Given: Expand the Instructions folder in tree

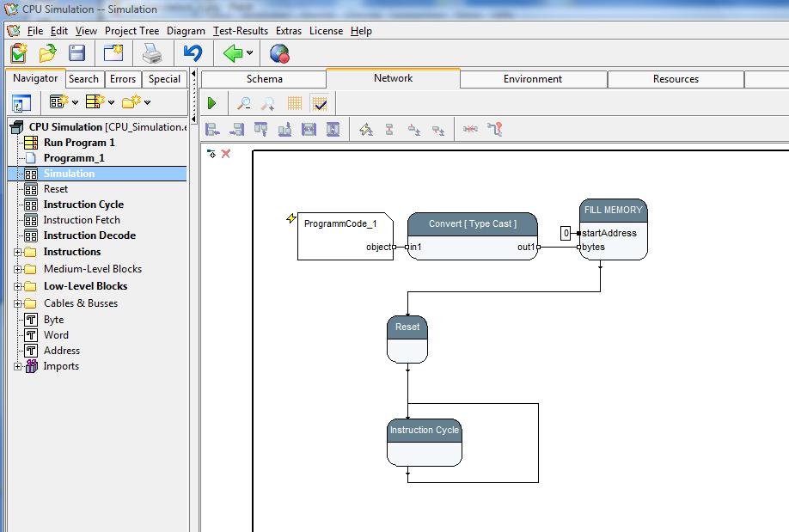Looking at the screenshot, I should [19, 252].
